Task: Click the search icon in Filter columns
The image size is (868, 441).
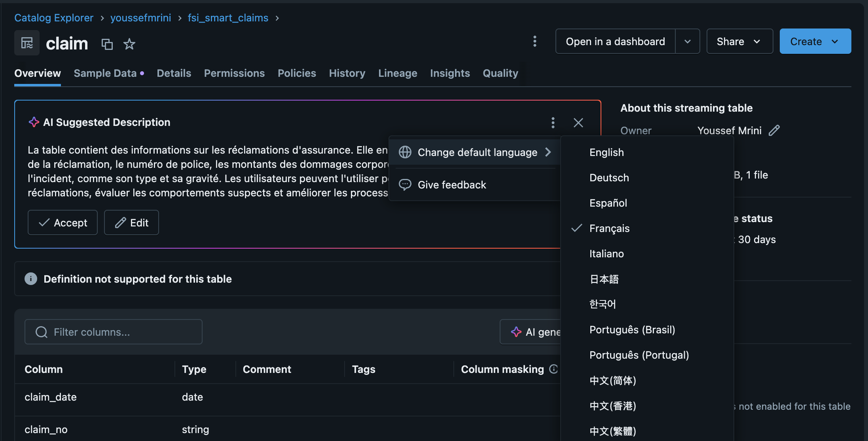Action: 41,332
